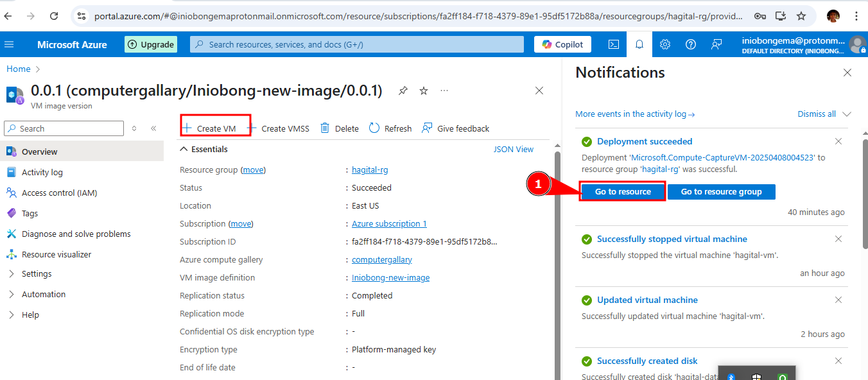Open the Azure portal hamburger menu
This screenshot has width=868, height=380.
click(9, 44)
